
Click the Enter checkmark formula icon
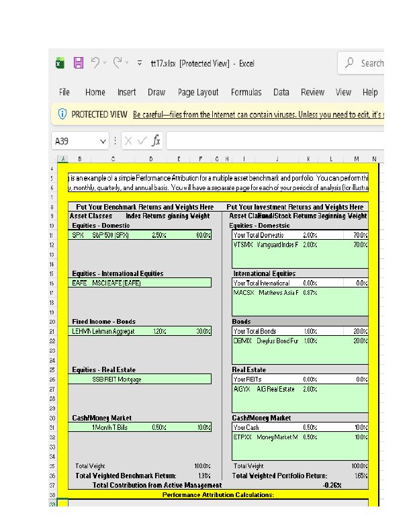coord(142,141)
